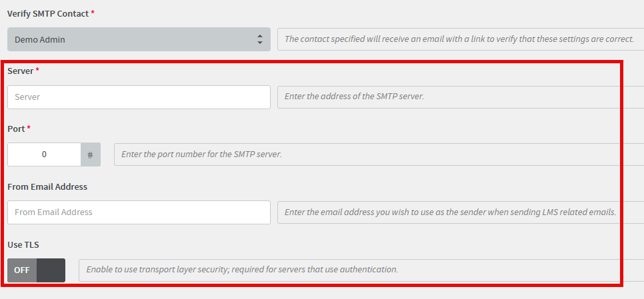The width and height of the screenshot is (644, 299).
Task: Click the sender email help description
Action: pos(451,212)
